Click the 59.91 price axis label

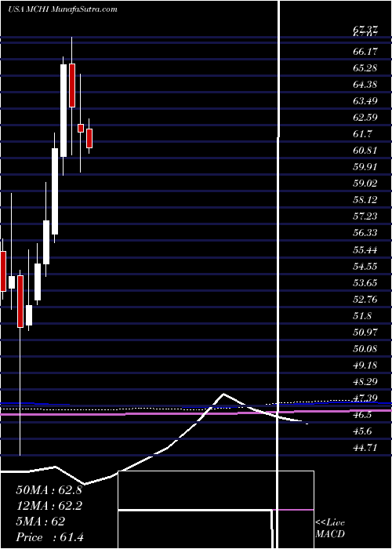coord(365,167)
